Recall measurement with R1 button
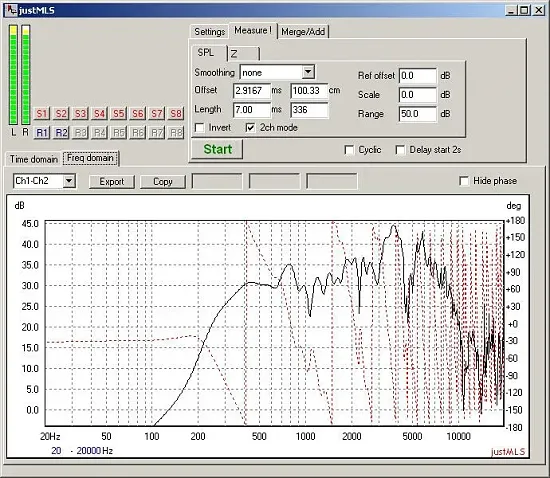The width and height of the screenshot is (550, 478). (x=42, y=133)
